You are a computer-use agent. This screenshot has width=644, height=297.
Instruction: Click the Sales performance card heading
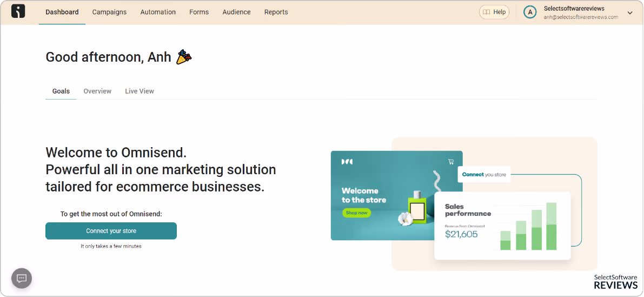pos(468,210)
